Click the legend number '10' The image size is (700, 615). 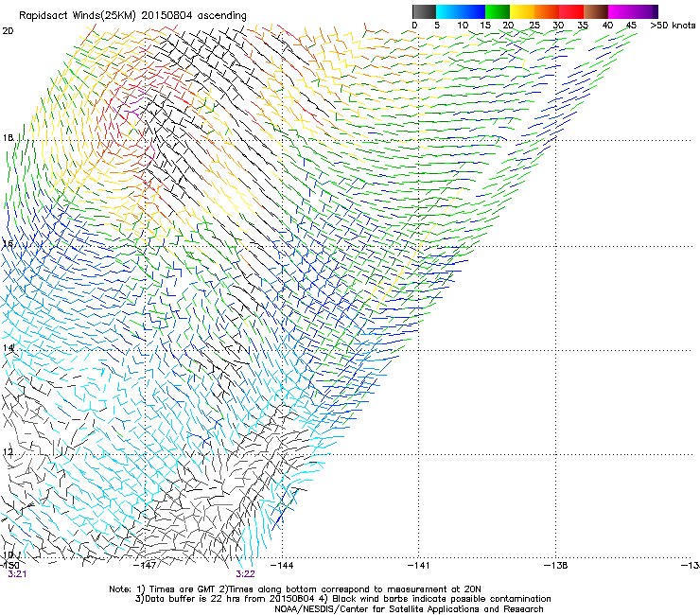click(463, 26)
